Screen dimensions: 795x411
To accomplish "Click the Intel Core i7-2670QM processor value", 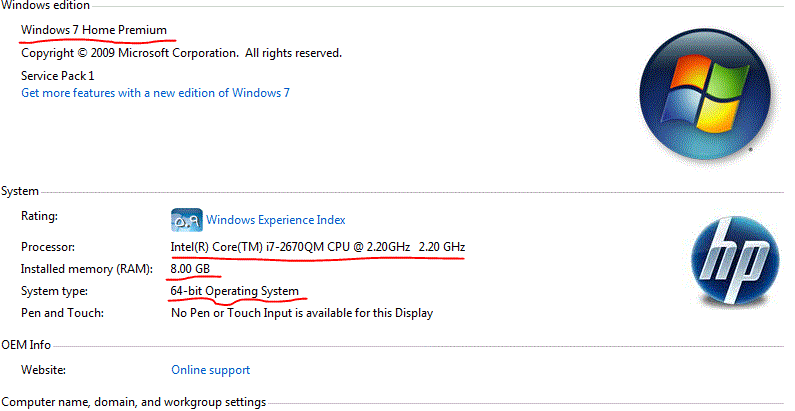I will click(318, 247).
